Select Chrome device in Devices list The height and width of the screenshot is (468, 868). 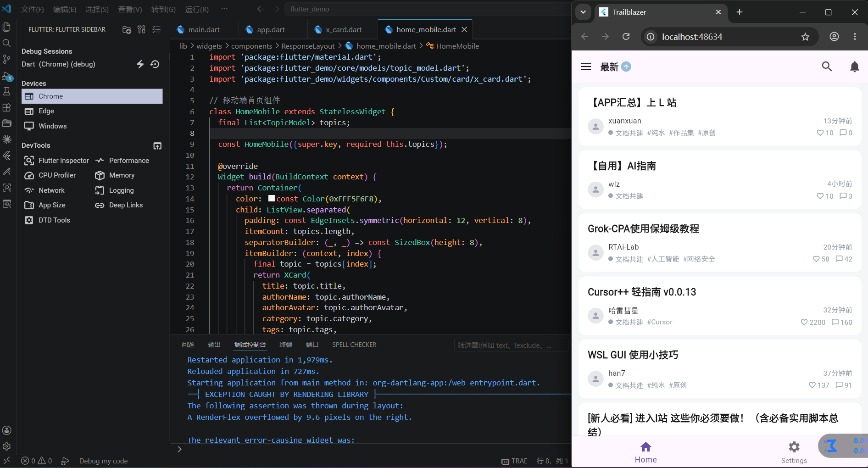pos(92,96)
